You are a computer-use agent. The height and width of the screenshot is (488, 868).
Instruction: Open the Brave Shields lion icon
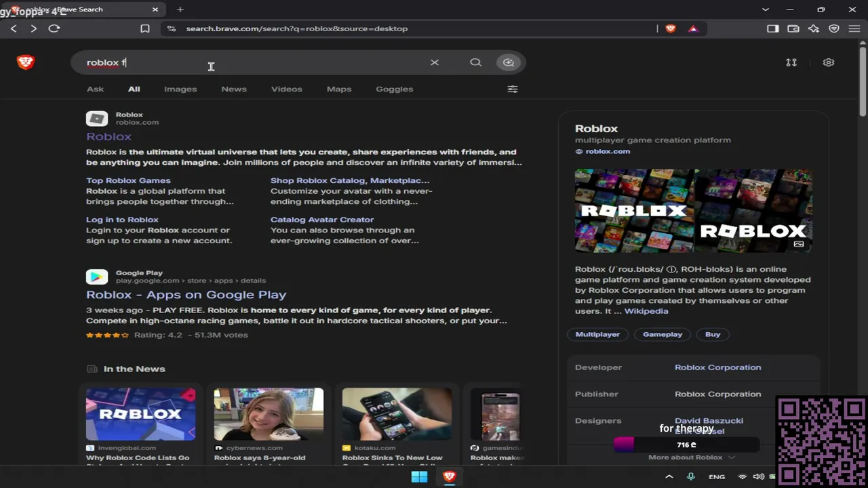coord(671,28)
